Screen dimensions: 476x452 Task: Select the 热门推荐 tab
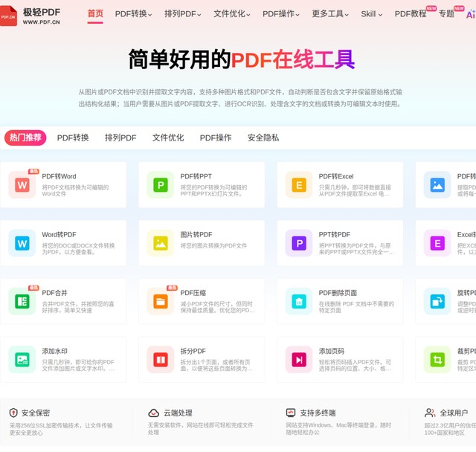[25, 138]
